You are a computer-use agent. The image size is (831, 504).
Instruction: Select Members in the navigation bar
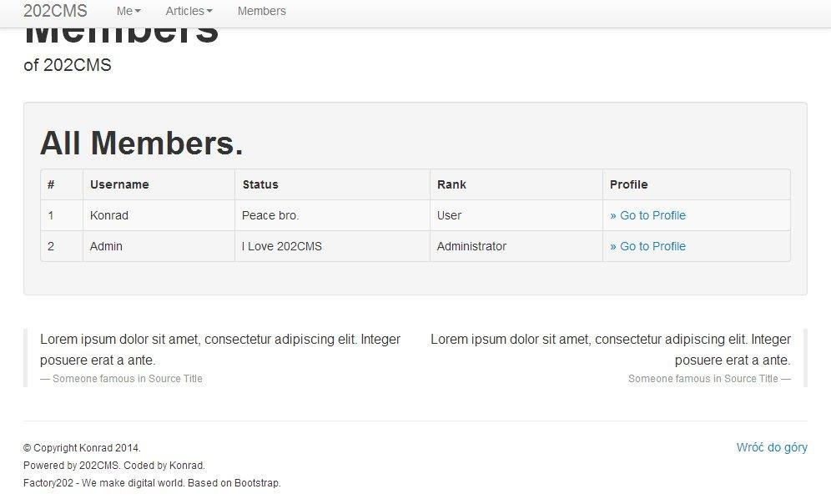tap(261, 11)
